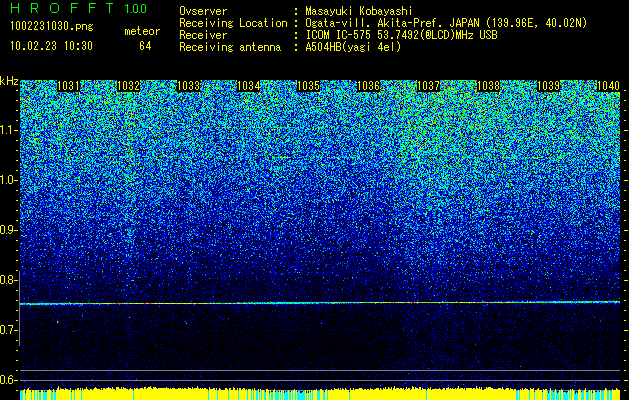Click the meteor count value 64
The image size is (629, 400).
click(145, 46)
